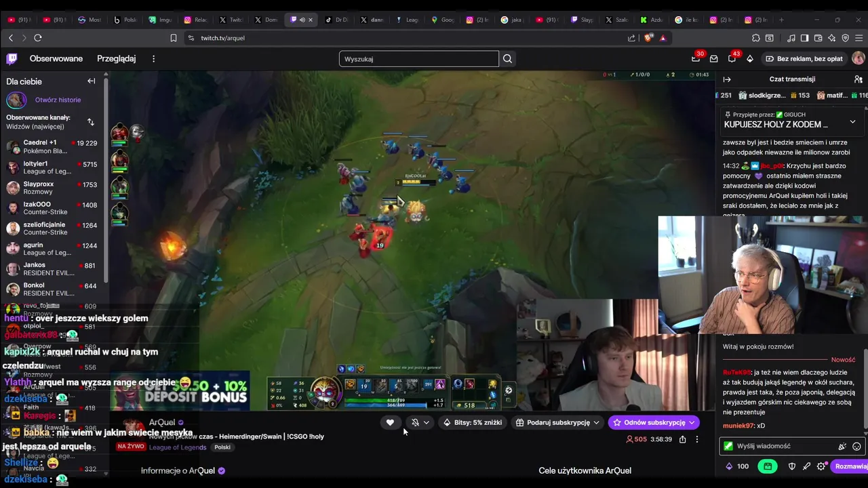This screenshot has height=488, width=868.
Task: Click the sword mod tools icon
Action: pos(806,466)
